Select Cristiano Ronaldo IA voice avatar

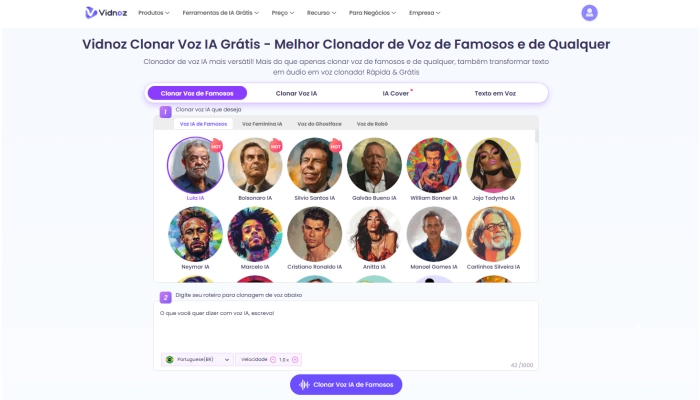[x=315, y=234]
